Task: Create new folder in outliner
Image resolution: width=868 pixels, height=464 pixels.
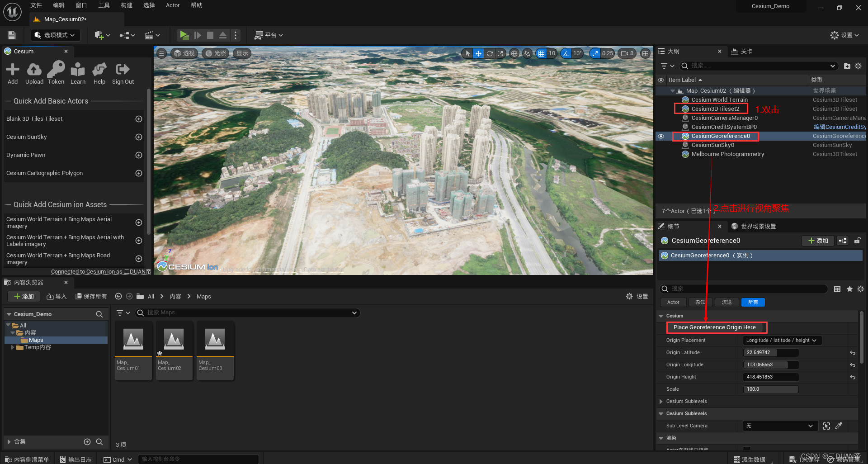Action: click(x=847, y=66)
